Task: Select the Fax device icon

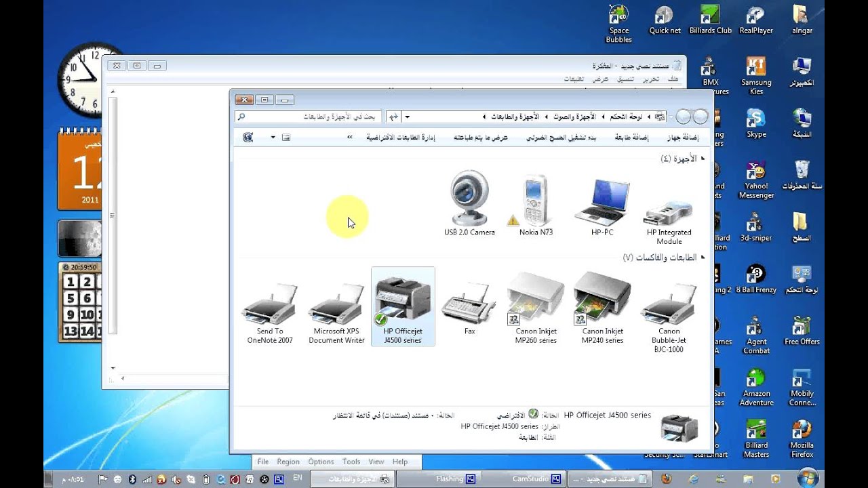Action: click(x=469, y=309)
